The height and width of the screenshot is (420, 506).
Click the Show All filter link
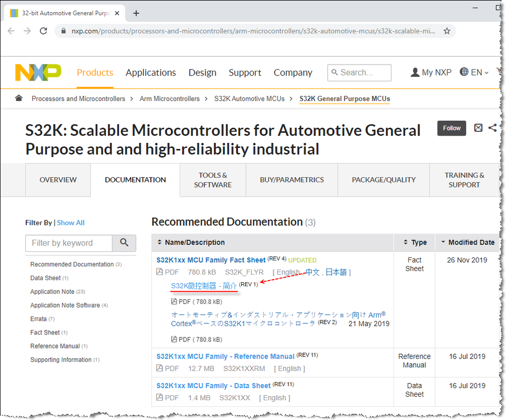pyautogui.click(x=70, y=223)
